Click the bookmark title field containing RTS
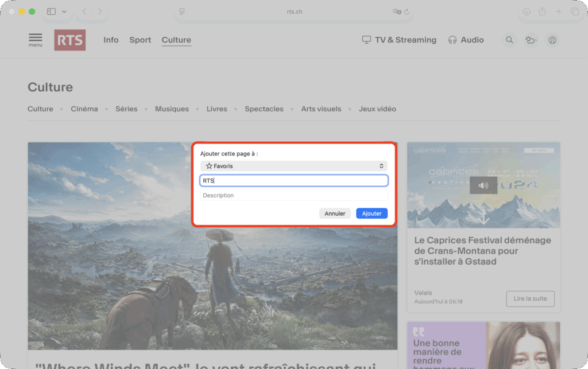 (293, 181)
